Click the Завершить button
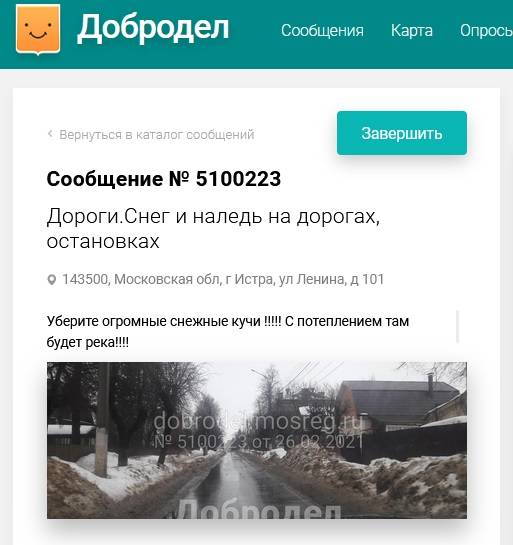This screenshot has width=513, height=545. (x=402, y=133)
